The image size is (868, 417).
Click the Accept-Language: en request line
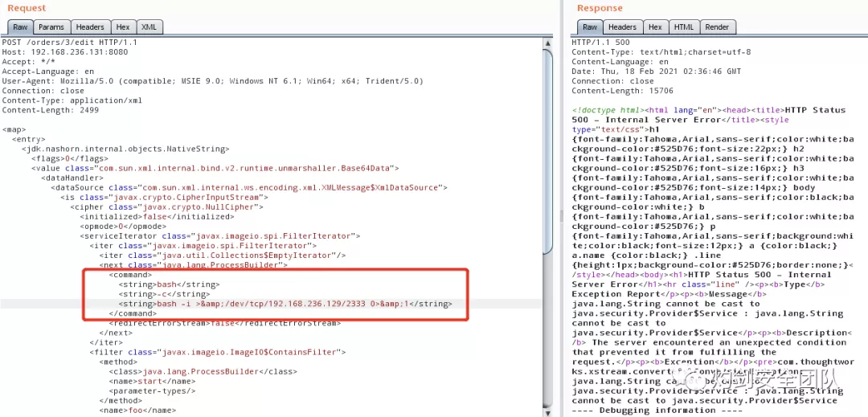click(x=48, y=72)
